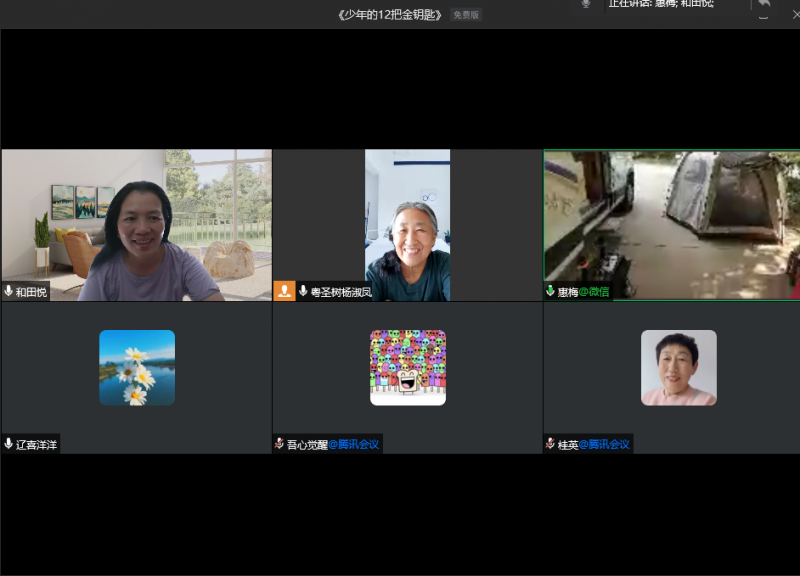Viewport: 800px width, 576px height.
Task: Click the muted mic icon of 吾心觉醒
Action: point(280,444)
